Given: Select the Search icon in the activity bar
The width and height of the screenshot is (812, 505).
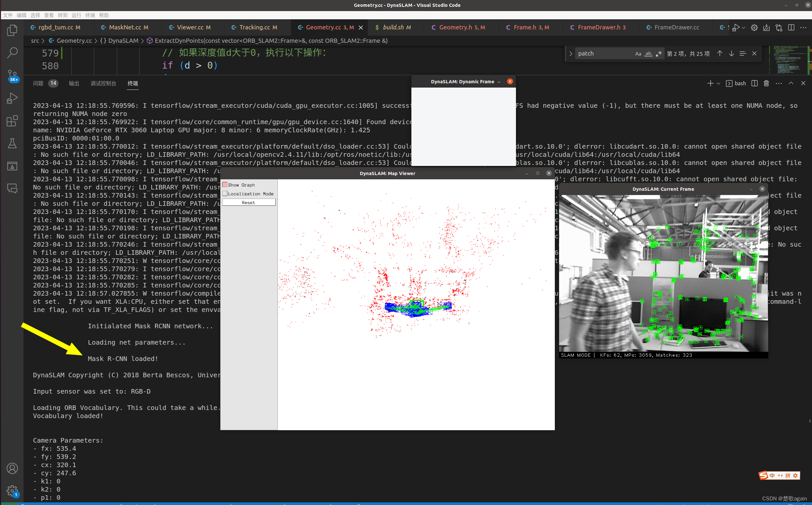Looking at the screenshot, I should tap(12, 53).
